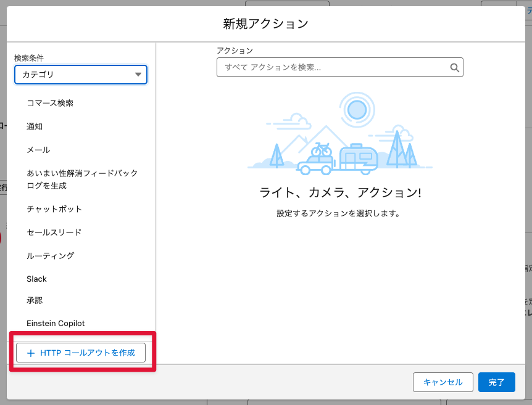
Task: Select the セールスリード category
Action: pos(54,232)
